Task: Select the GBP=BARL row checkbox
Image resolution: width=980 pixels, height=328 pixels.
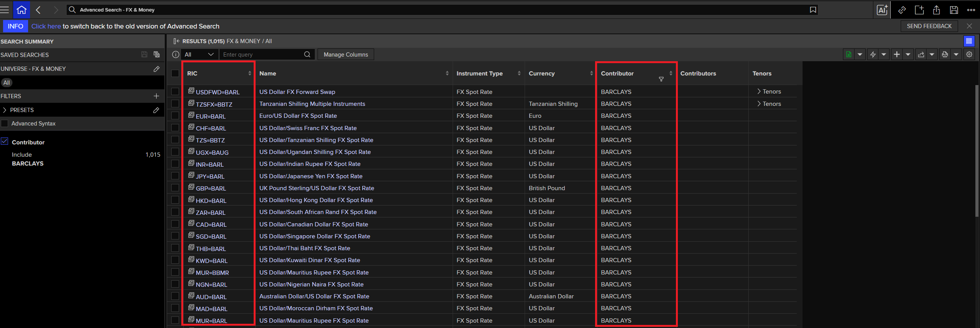Action: click(175, 188)
